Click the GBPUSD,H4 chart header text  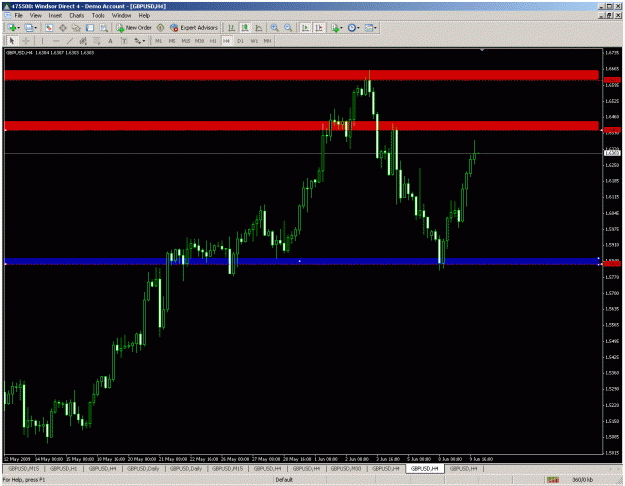click(50, 52)
